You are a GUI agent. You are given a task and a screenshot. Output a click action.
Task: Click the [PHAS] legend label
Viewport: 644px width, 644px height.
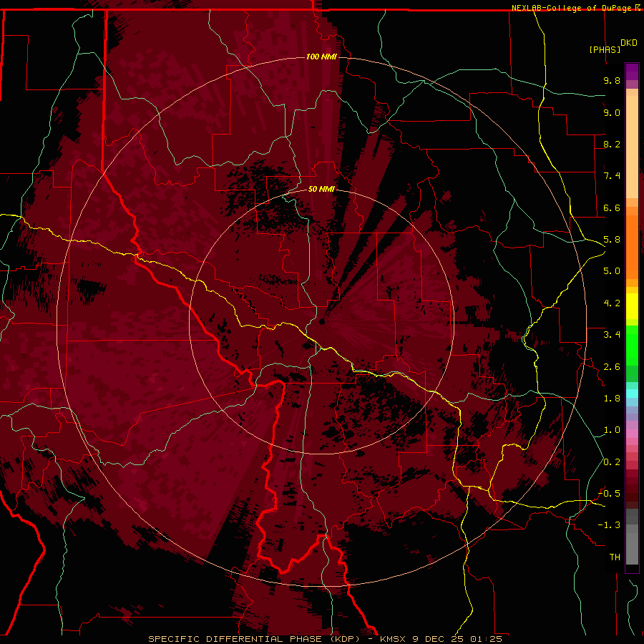(x=605, y=49)
